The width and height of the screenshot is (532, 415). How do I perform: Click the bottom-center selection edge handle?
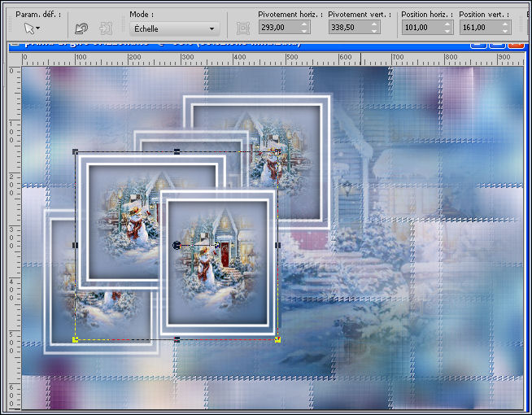pos(177,339)
